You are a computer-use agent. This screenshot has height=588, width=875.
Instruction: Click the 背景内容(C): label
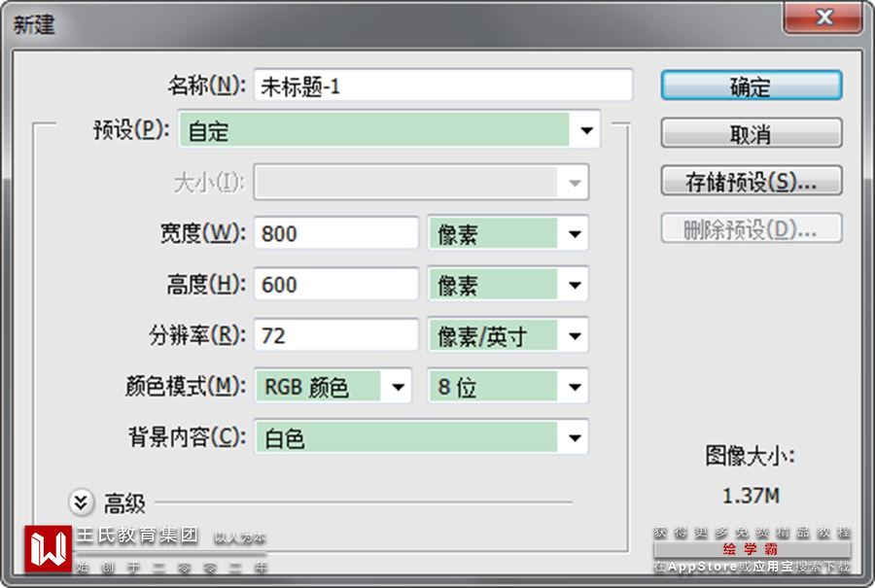(x=187, y=437)
